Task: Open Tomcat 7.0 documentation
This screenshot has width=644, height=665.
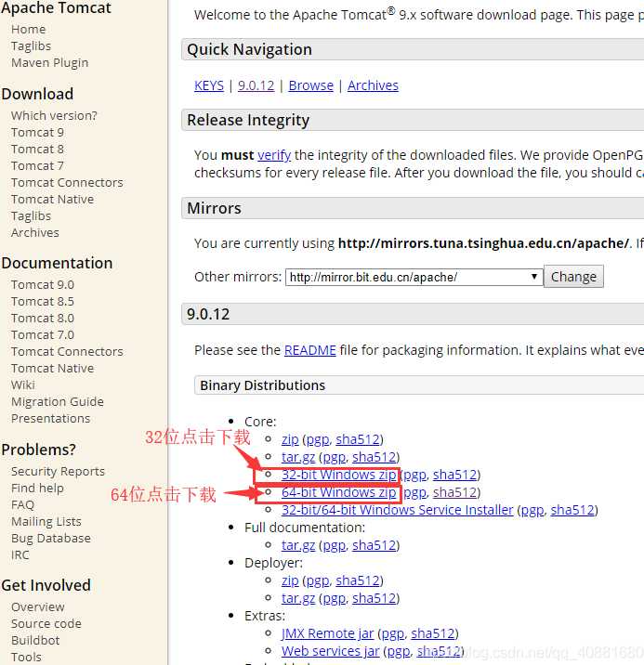Action: 43,335
